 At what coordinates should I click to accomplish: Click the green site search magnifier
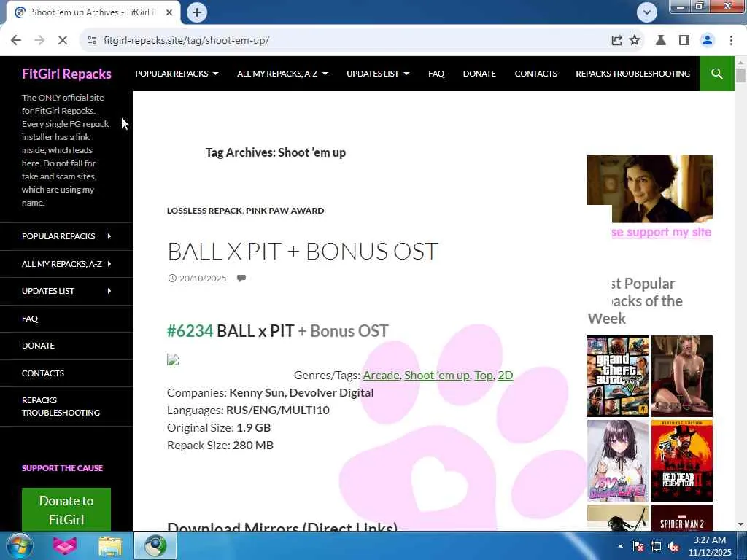tap(716, 74)
